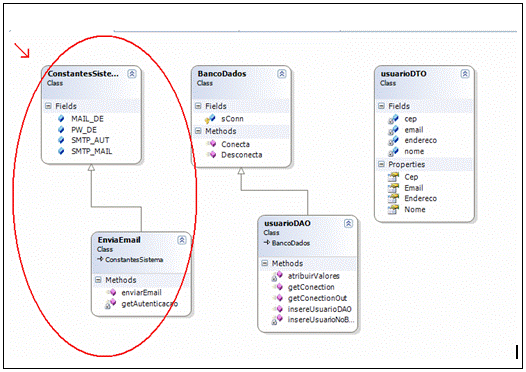This screenshot has height=372, width=526.
Task: Click the endereco private field icon
Action: tap(393, 141)
